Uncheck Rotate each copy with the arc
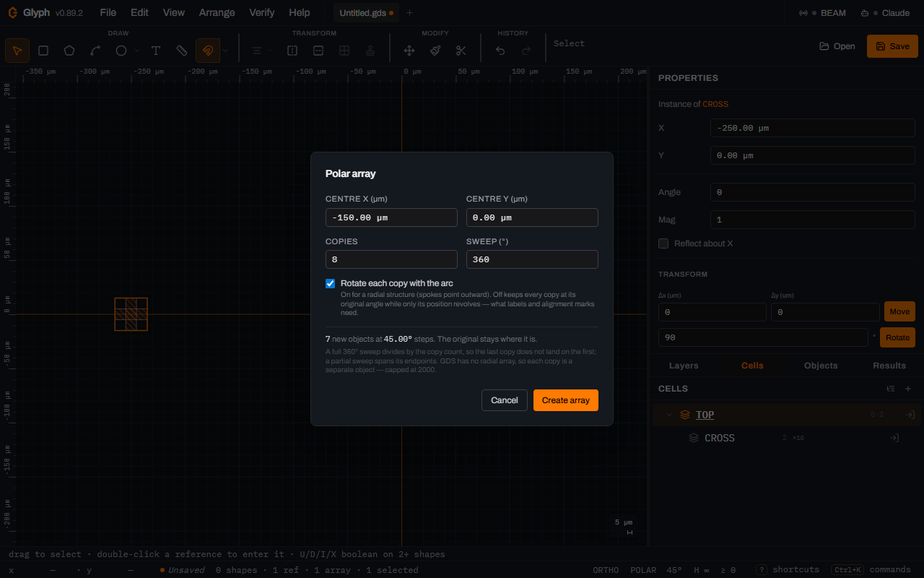This screenshot has width=924, height=578. (331, 283)
